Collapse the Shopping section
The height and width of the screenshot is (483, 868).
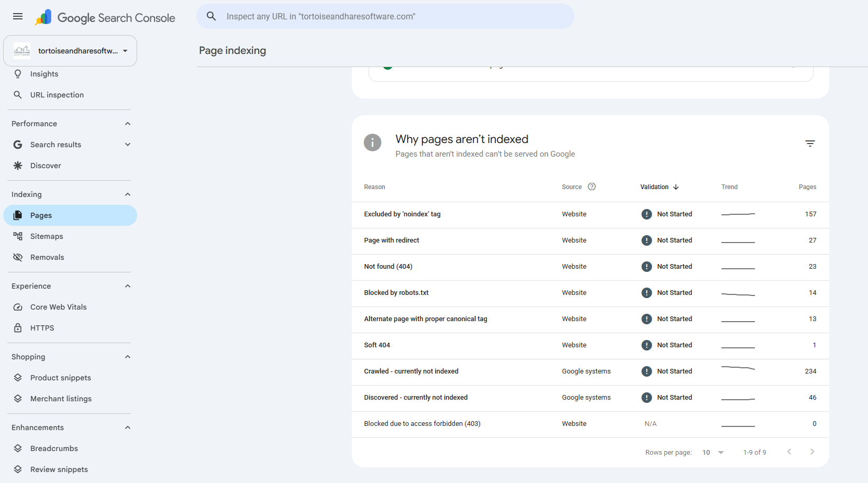(x=128, y=357)
